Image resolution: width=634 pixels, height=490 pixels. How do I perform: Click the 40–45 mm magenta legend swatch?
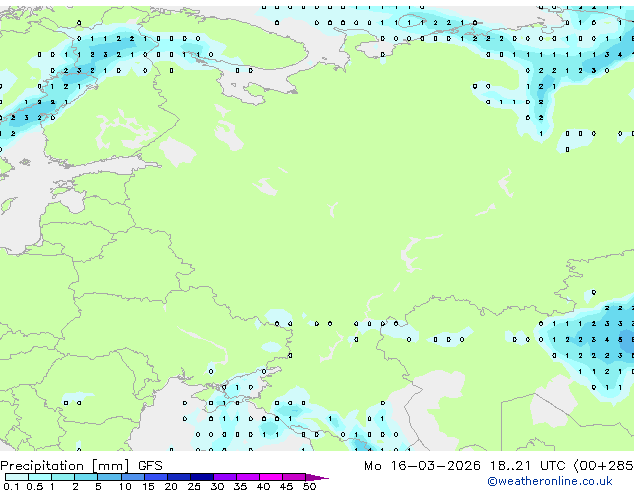pos(271,477)
